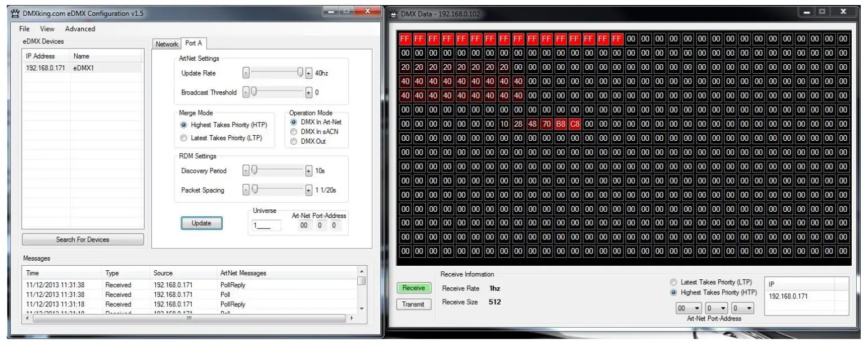Click the Update Rate slider handle

[300, 73]
